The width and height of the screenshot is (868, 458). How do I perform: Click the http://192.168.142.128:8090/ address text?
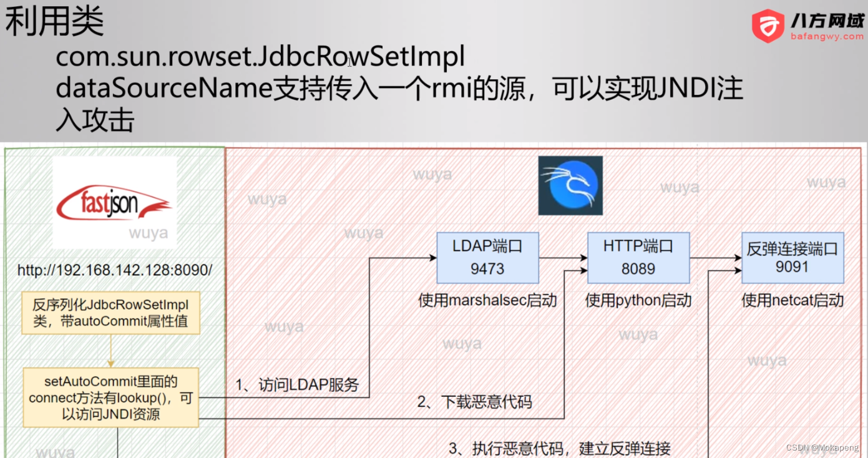(115, 270)
